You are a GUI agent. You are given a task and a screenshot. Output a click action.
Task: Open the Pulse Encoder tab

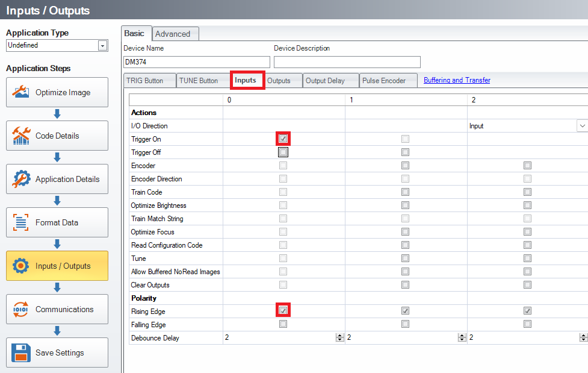(383, 81)
